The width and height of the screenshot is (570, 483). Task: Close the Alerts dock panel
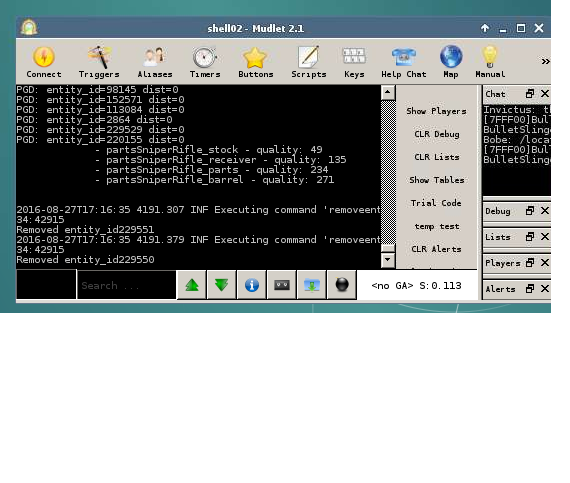545,289
